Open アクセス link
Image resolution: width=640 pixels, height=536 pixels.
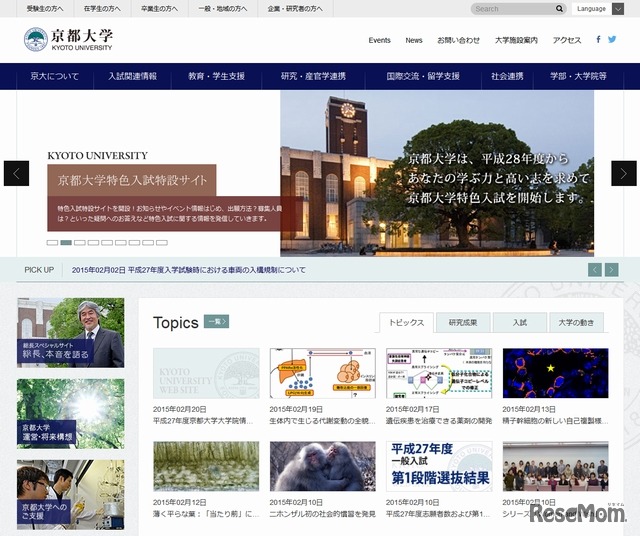coord(567,40)
